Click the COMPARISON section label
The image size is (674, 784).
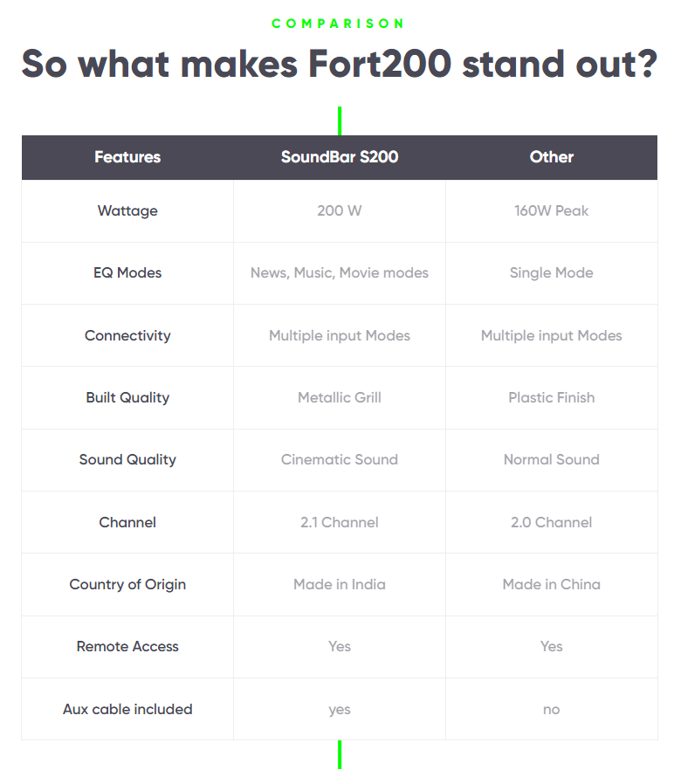coord(339,24)
